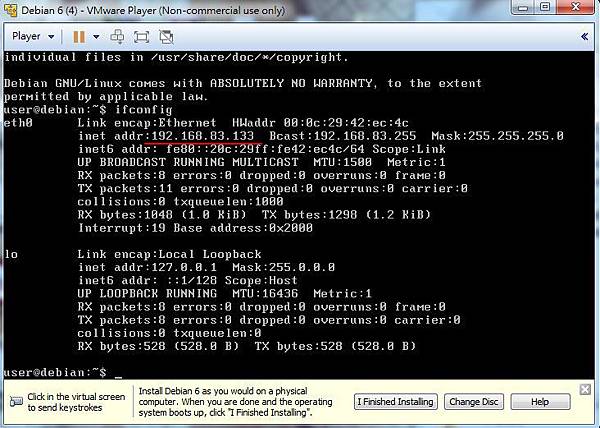This screenshot has height=428, width=600.
Task: Click the I Finished Installing button
Action: coord(396,402)
